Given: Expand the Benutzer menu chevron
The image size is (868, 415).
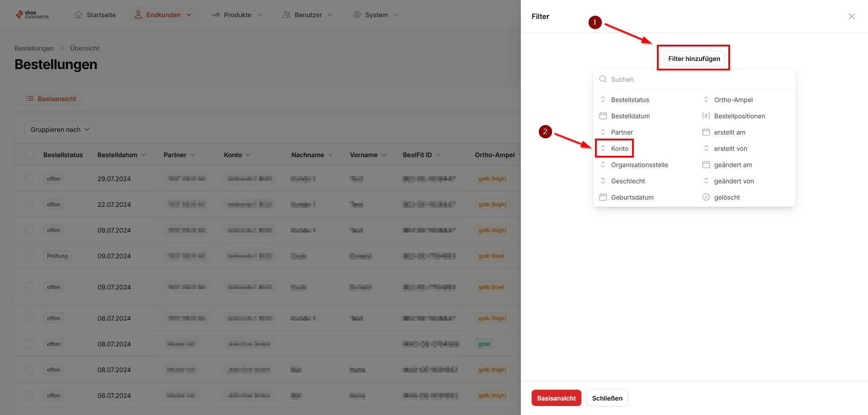Looking at the screenshot, I should [330, 15].
